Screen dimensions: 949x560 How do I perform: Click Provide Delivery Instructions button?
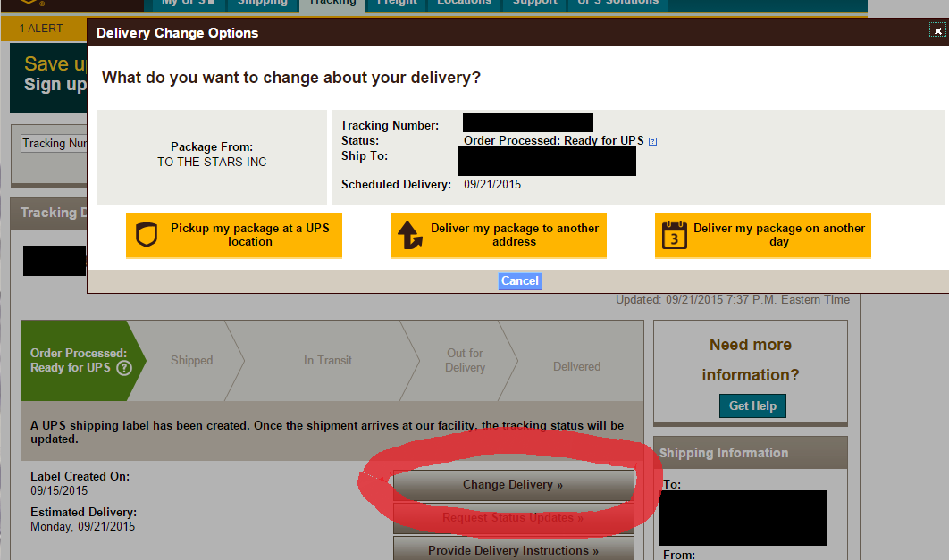click(513, 549)
